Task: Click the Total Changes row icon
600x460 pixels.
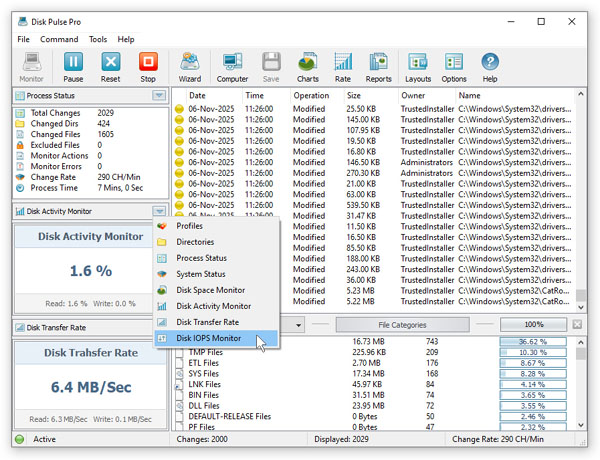Action: [x=20, y=113]
